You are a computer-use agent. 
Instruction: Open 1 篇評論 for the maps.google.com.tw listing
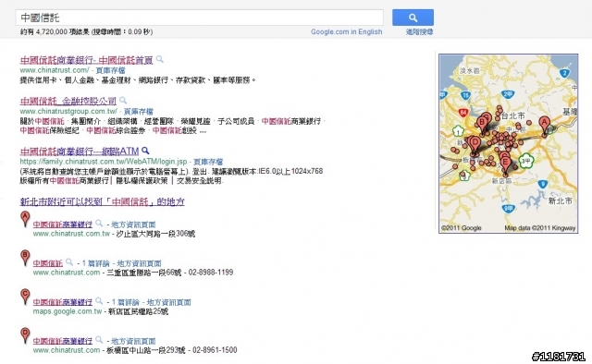point(126,302)
